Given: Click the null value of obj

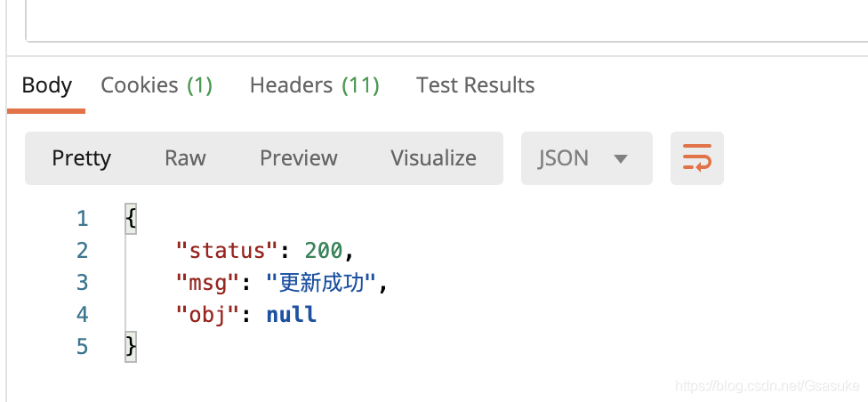Looking at the screenshot, I should pyautogui.click(x=291, y=315).
